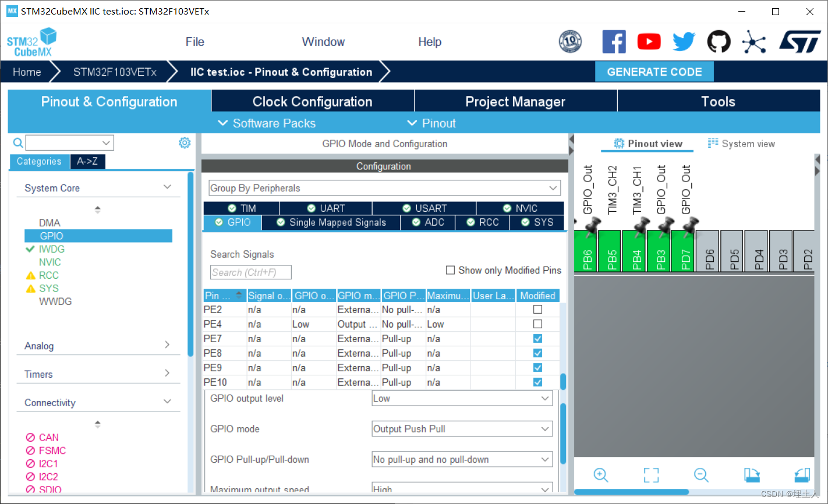Zoom in on the pinout view
Viewport: 828px width, 504px height.
[601, 475]
